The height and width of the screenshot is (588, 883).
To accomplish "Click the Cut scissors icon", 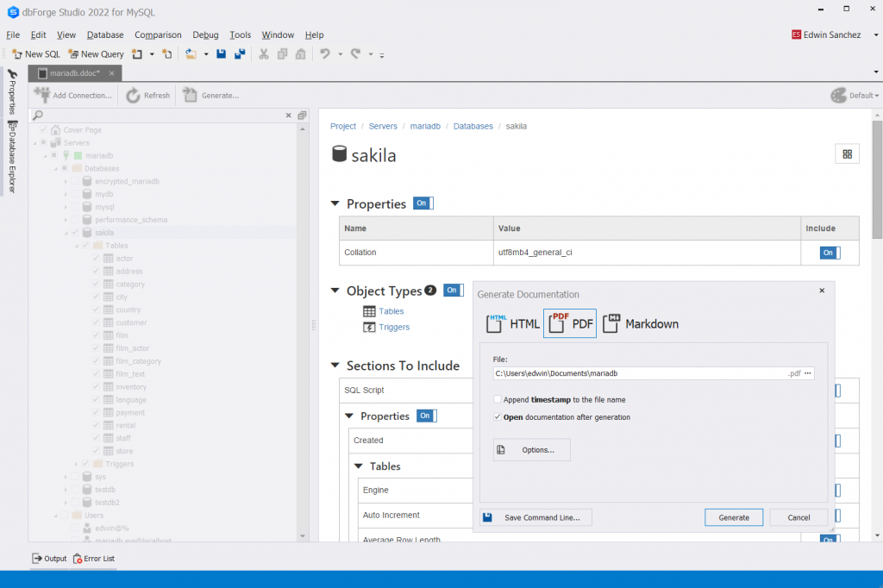I will (264, 54).
